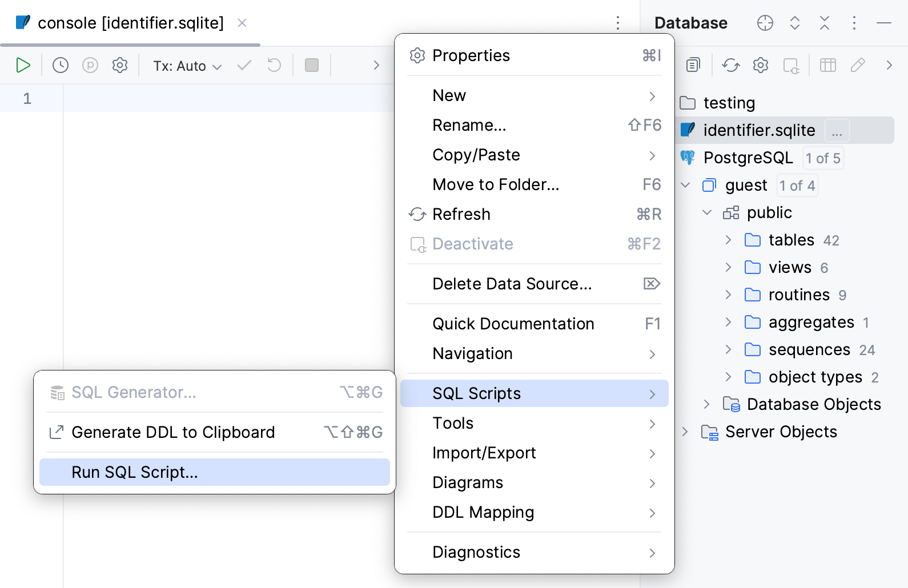Screen dimensions: 908x588
Task: Click the guest 1 of 4 badge
Action: [797, 186]
